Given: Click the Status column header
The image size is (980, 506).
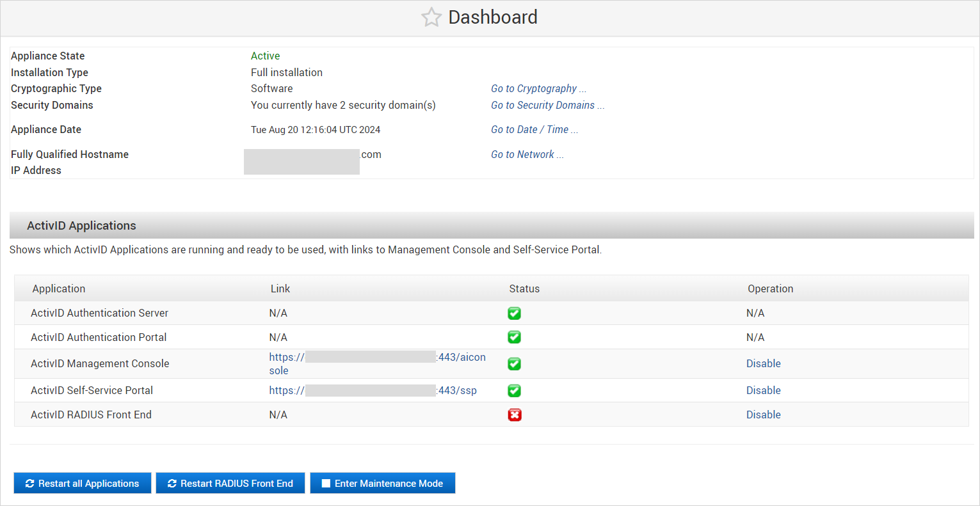Looking at the screenshot, I should 524,289.
